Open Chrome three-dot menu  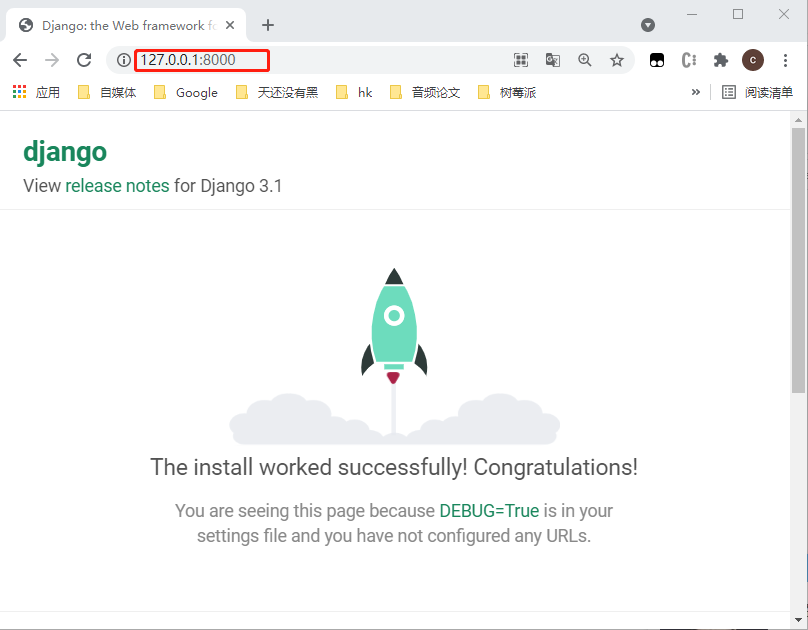click(785, 60)
